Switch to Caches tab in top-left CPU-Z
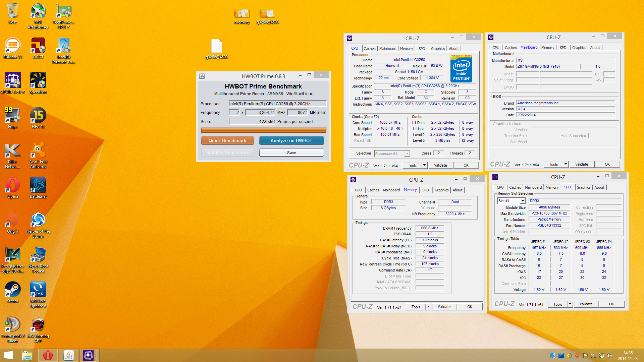The image size is (644, 362). point(369,49)
